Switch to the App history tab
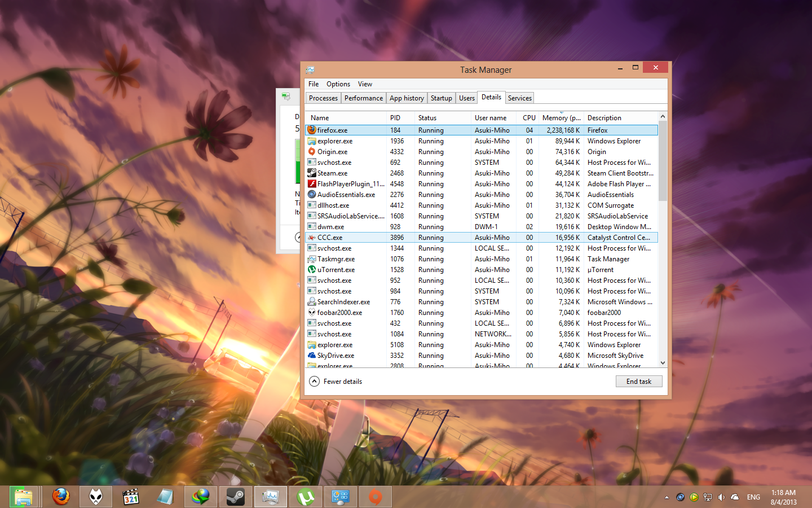This screenshot has height=508, width=812. (x=407, y=98)
